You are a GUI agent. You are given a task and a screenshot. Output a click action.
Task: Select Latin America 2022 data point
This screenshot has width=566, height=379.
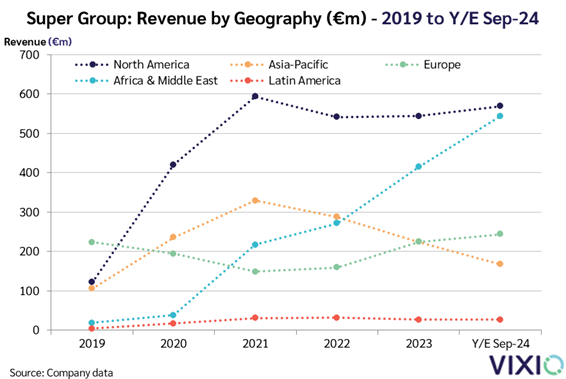tap(336, 318)
